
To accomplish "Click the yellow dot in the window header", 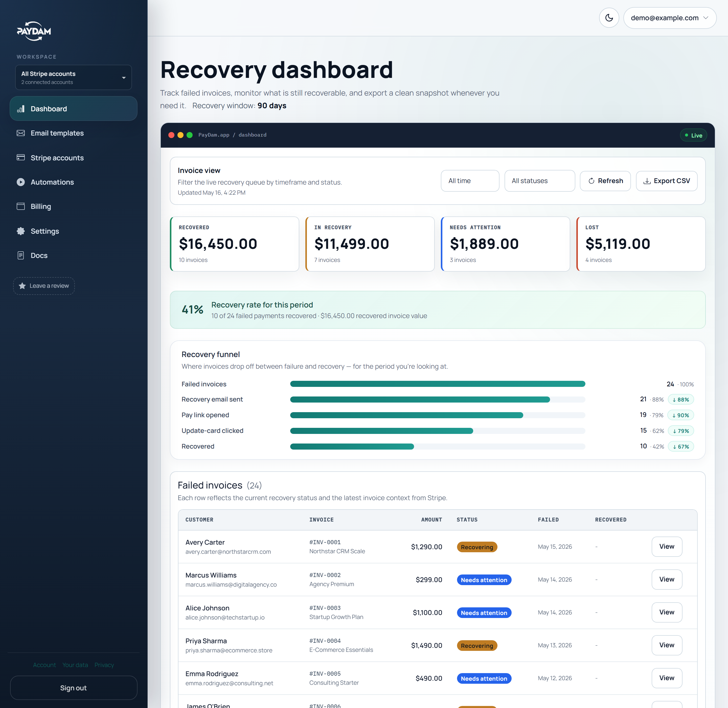I will pyautogui.click(x=180, y=135).
